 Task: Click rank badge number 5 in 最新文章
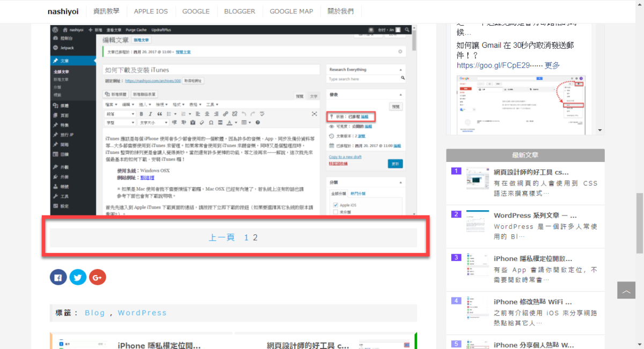[x=456, y=344]
